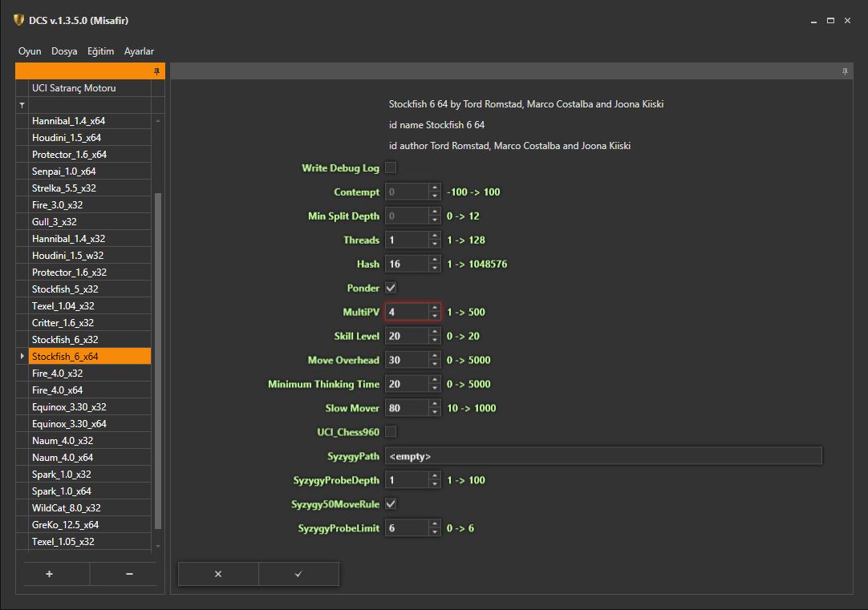This screenshot has width=868, height=610.
Task: Cancel settings with the X button
Action: (218, 574)
